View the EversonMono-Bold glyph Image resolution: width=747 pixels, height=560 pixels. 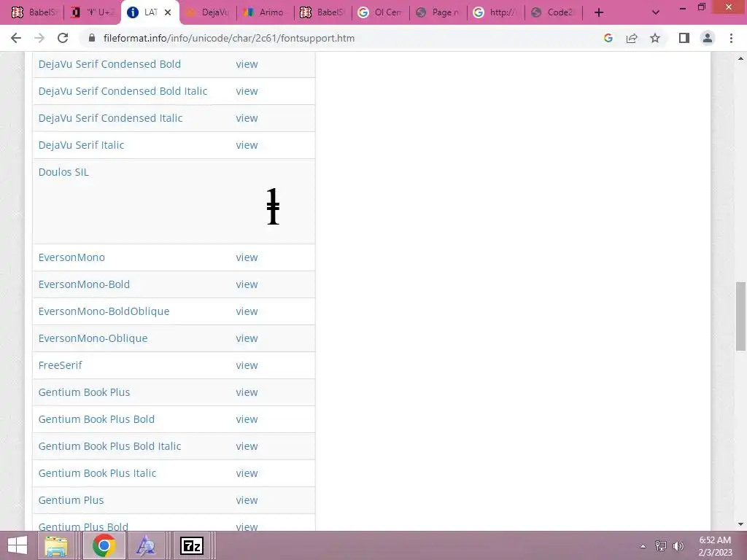(247, 284)
